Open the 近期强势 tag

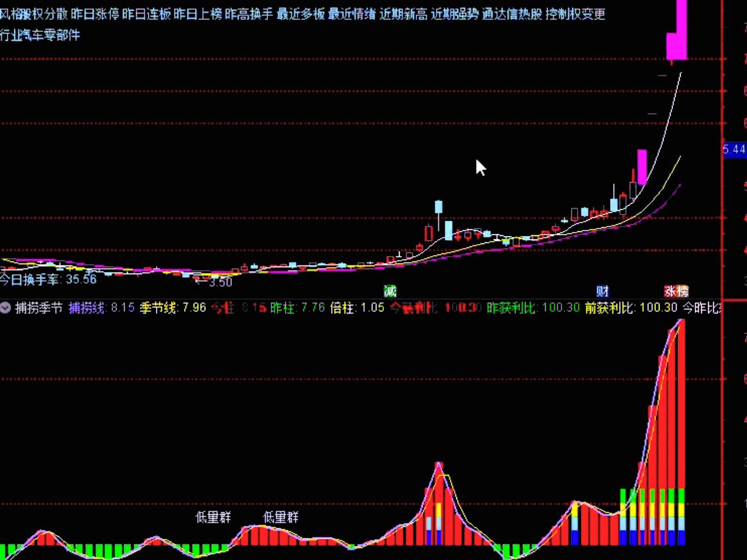pyautogui.click(x=455, y=14)
